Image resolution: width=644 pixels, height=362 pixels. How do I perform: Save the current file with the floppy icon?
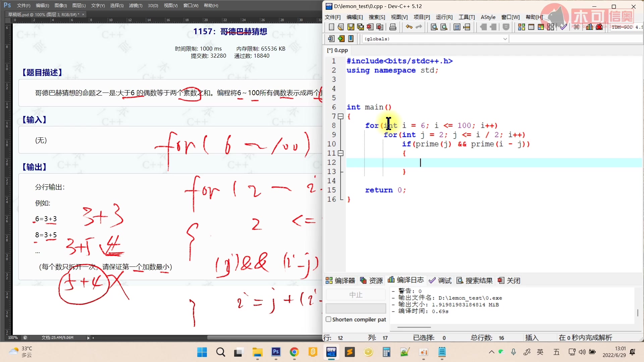click(351, 27)
